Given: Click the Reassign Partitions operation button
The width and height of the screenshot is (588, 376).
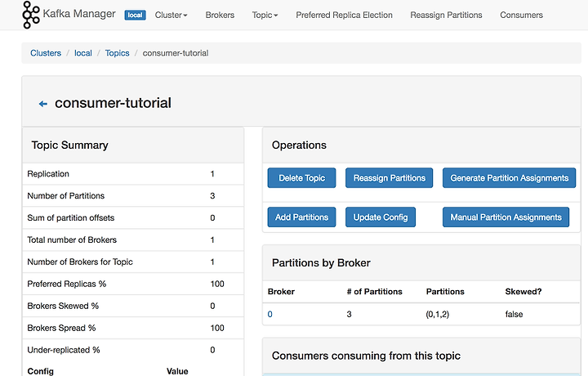Looking at the screenshot, I should (x=389, y=178).
